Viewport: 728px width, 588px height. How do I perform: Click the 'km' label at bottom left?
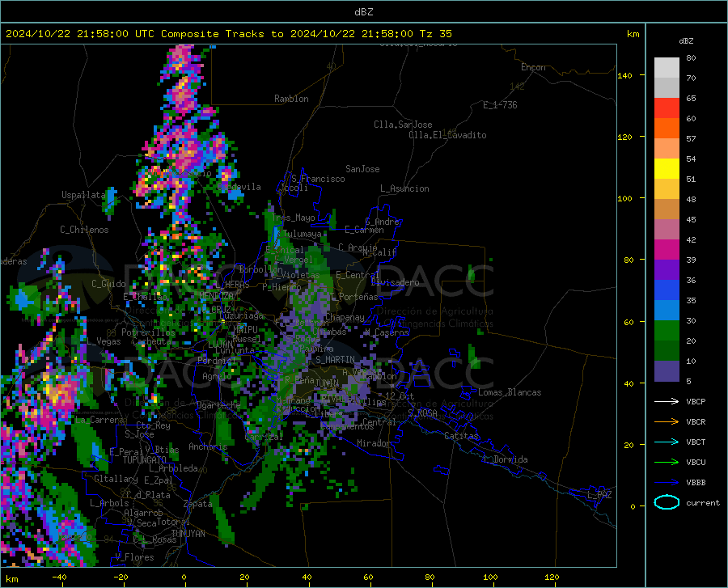[11, 579]
